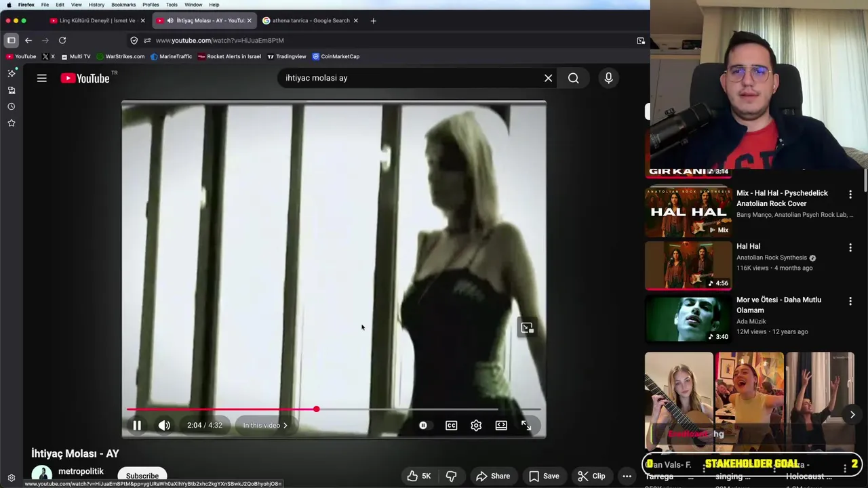Open Tradingview bookmark

point(287,57)
